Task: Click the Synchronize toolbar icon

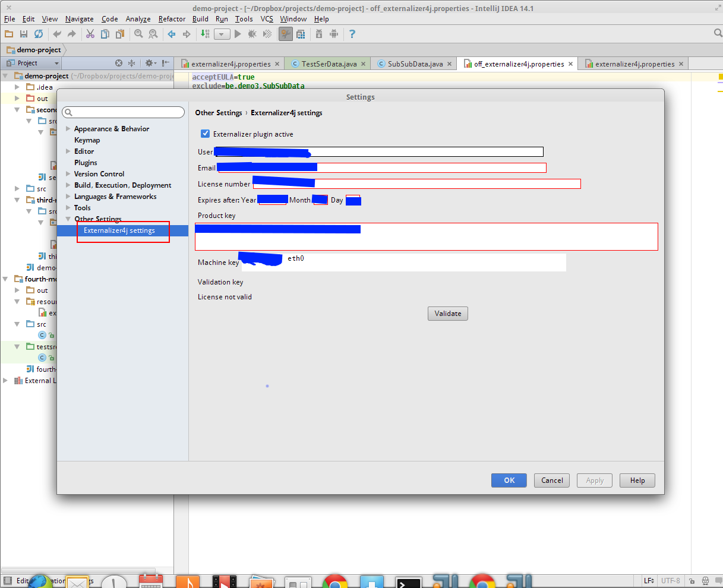Action: (x=39, y=34)
